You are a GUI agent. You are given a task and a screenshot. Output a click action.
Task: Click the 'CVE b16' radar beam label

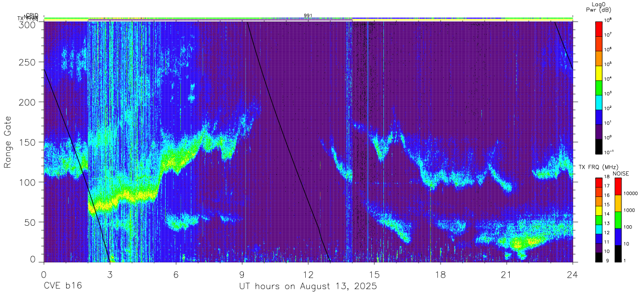(62, 287)
